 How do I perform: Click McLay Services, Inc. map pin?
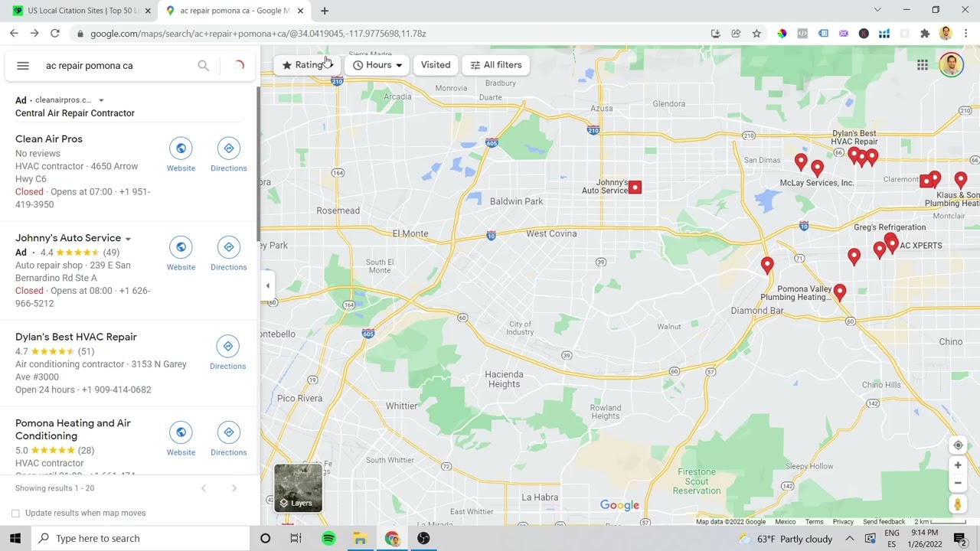[x=817, y=168]
